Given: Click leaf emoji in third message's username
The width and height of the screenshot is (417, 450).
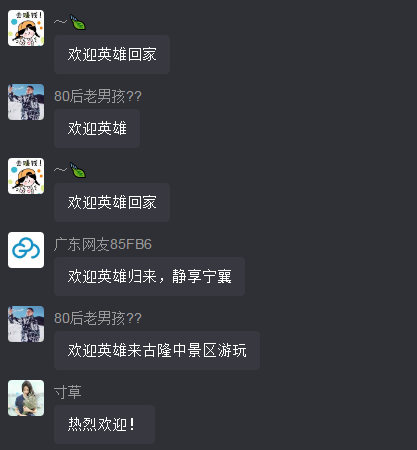Looking at the screenshot, I should click(78, 170).
